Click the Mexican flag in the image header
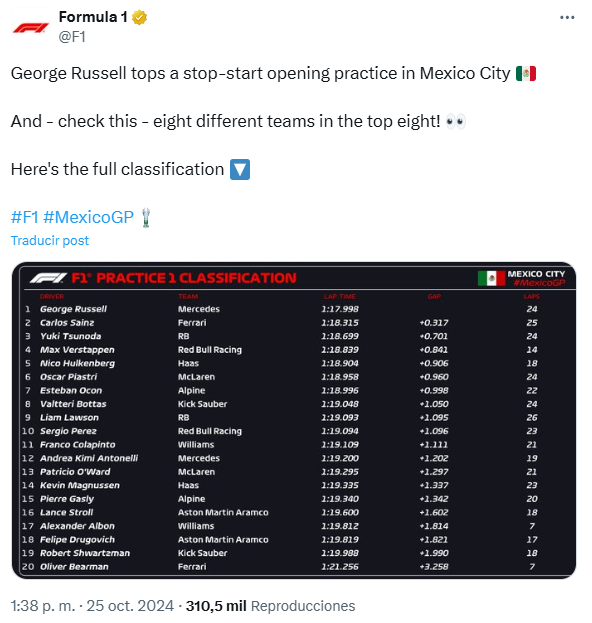Viewport: 592px width, 623px height. 491,278
